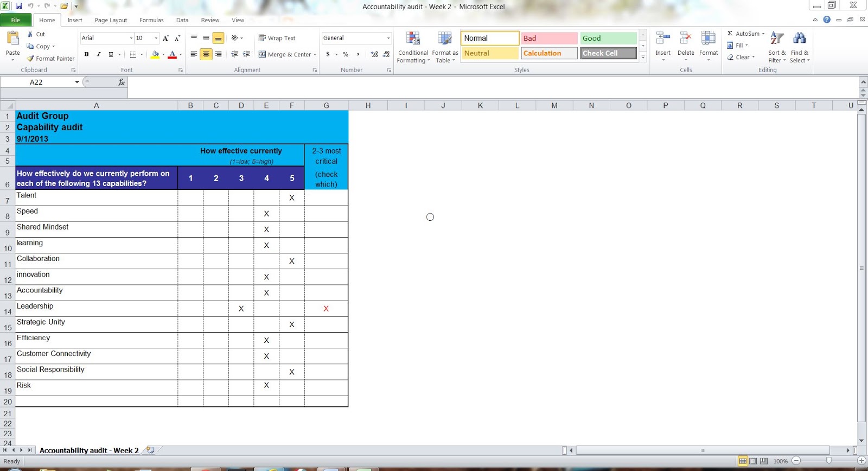This screenshot has height=471, width=868.
Task: Increase font size with Grow Font icon
Action: (165, 38)
